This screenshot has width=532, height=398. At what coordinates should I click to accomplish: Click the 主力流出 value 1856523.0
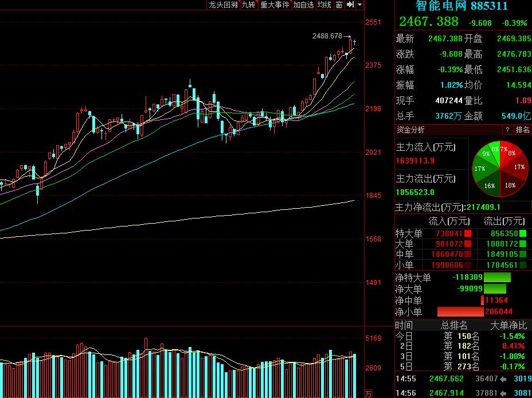[x=415, y=192]
